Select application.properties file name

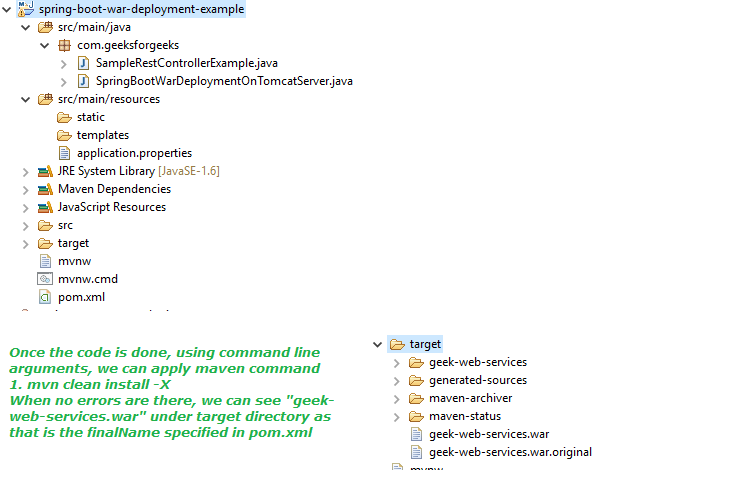click(134, 153)
